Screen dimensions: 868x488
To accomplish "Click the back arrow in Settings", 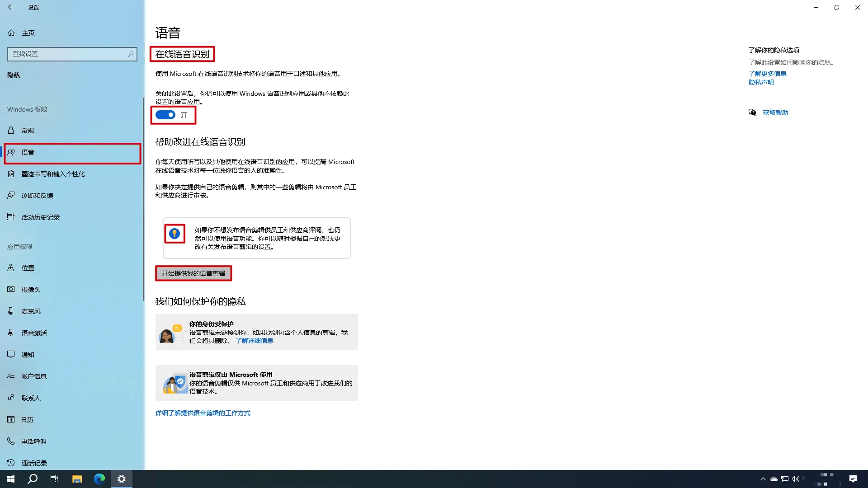I will click(11, 7).
